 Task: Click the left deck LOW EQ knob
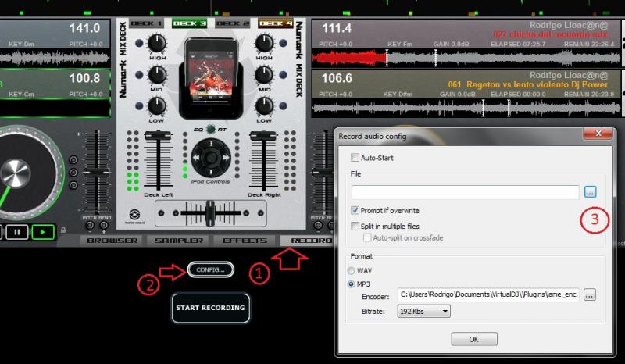point(157,106)
